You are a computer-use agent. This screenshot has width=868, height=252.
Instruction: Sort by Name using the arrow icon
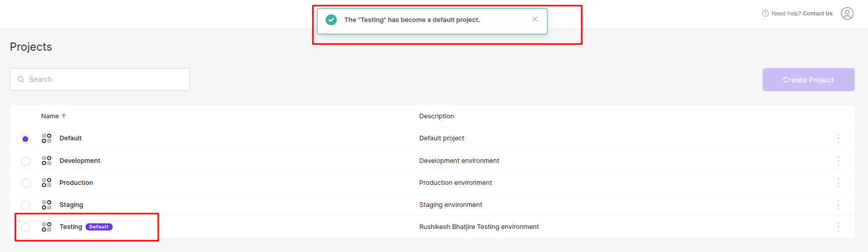pos(64,116)
